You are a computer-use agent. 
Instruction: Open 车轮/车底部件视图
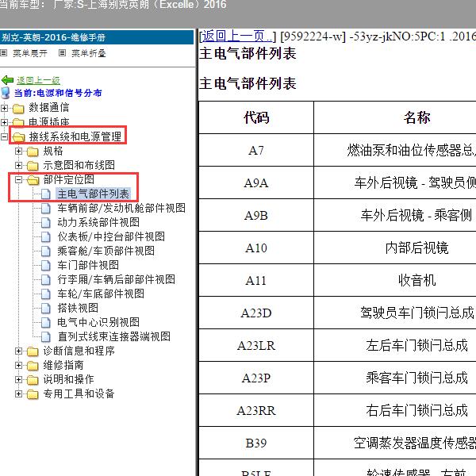[x=101, y=294]
